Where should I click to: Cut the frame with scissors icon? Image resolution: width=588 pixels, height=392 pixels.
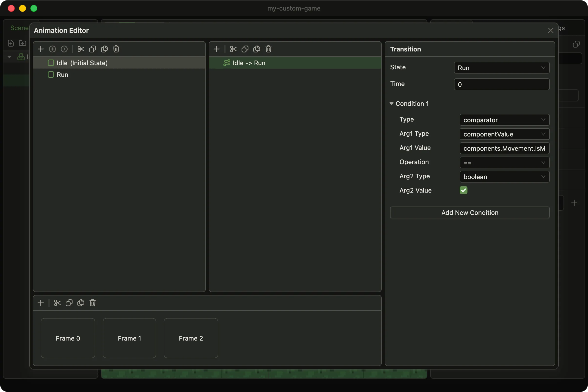57,303
